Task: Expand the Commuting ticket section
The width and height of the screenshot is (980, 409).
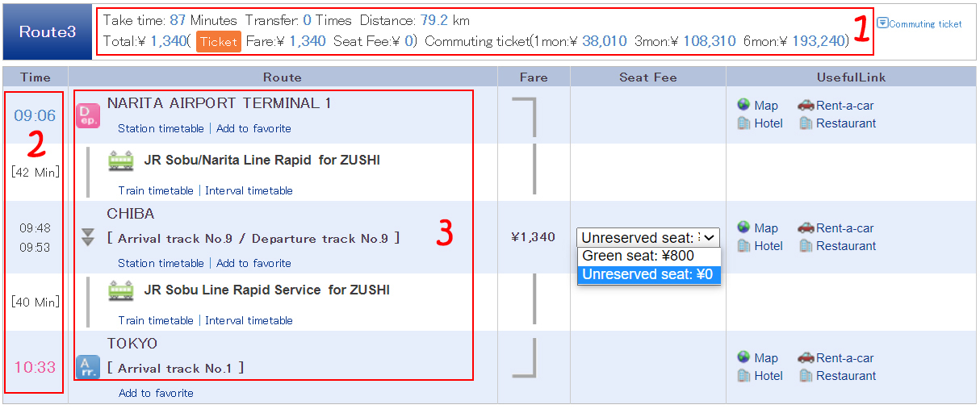Action: coord(919,23)
